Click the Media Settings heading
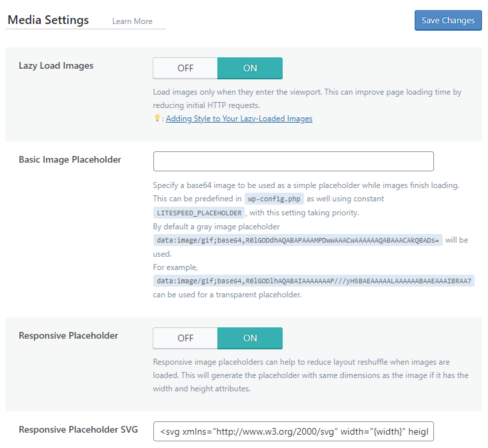This screenshot has height=448, width=488. pyautogui.click(x=47, y=20)
